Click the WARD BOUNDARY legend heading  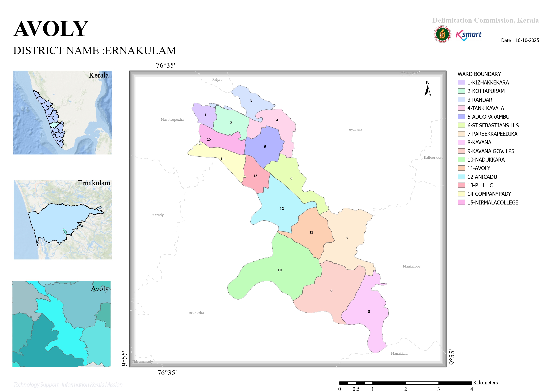coord(479,74)
